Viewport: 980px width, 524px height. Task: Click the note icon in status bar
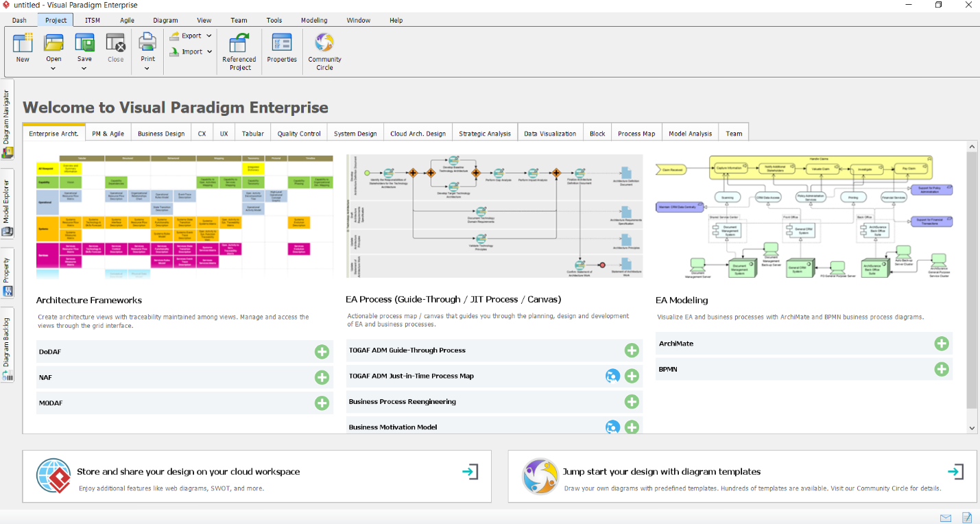(967, 518)
